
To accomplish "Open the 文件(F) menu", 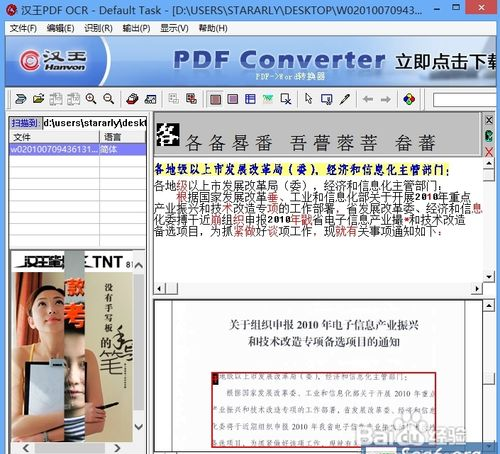I will [x=23, y=28].
